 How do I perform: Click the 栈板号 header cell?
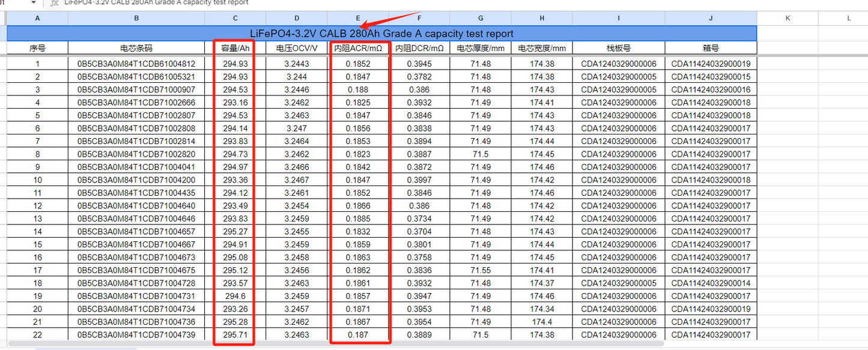[619, 48]
